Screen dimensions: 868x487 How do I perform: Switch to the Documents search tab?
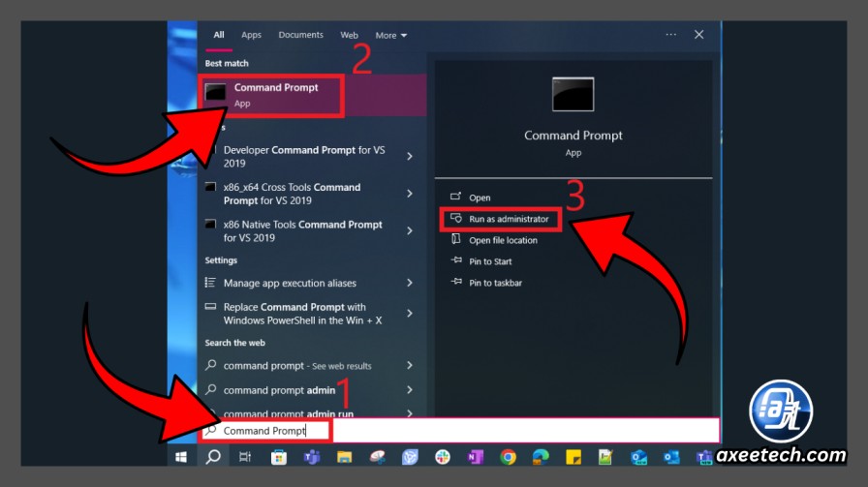pyautogui.click(x=300, y=35)
